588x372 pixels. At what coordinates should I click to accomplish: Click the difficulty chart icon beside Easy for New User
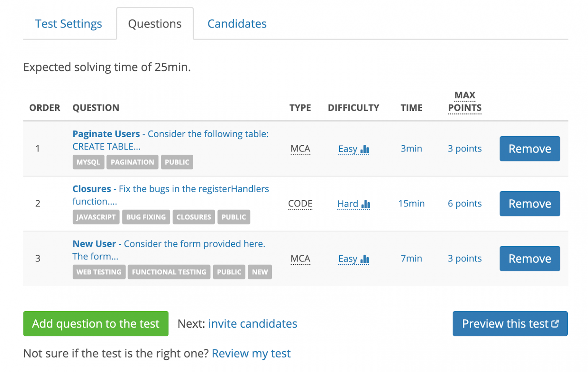[365, 259]
